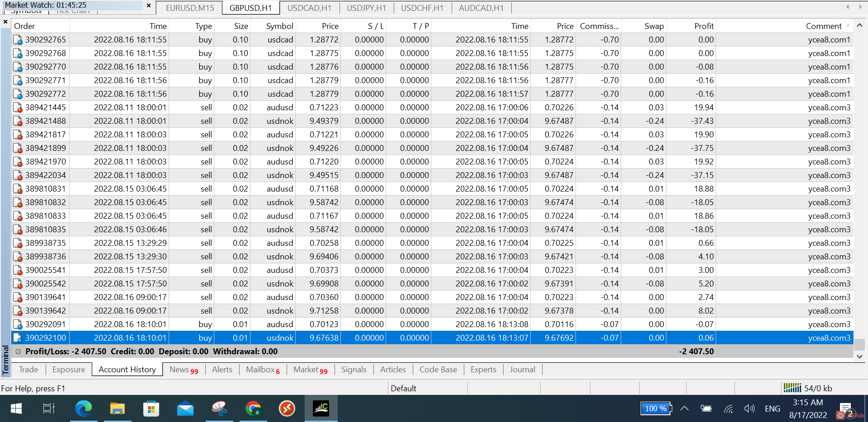This screenshot has height=422, width=868.
Task: Click scrollbar up arrow in history
Action: coord(859,25)
